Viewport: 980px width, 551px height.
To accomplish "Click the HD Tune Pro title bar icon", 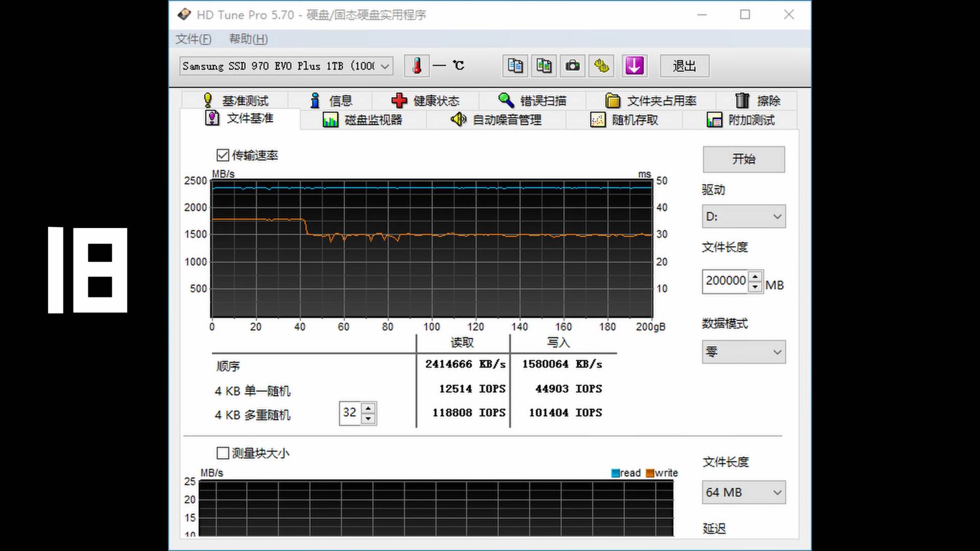I will (184, 14).
